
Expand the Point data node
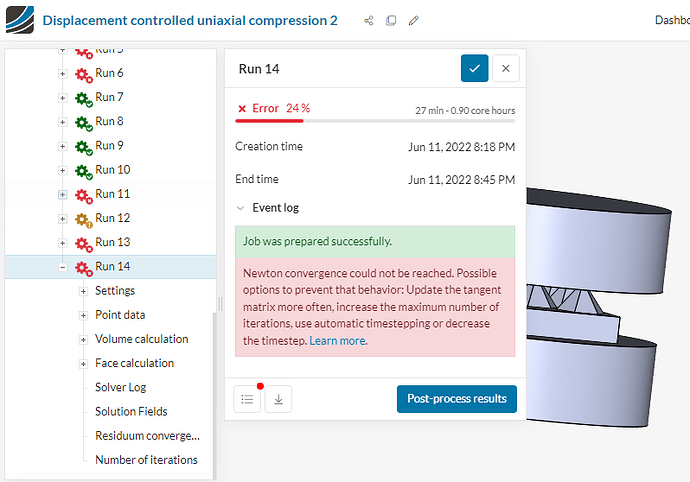coord(83,315)
